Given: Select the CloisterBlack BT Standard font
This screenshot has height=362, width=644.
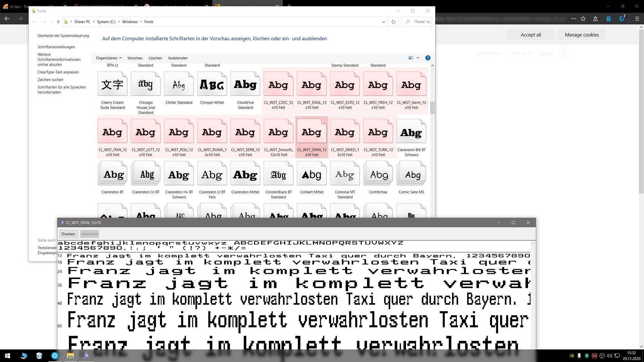Looking at the screenshot, I should point(279,174).
